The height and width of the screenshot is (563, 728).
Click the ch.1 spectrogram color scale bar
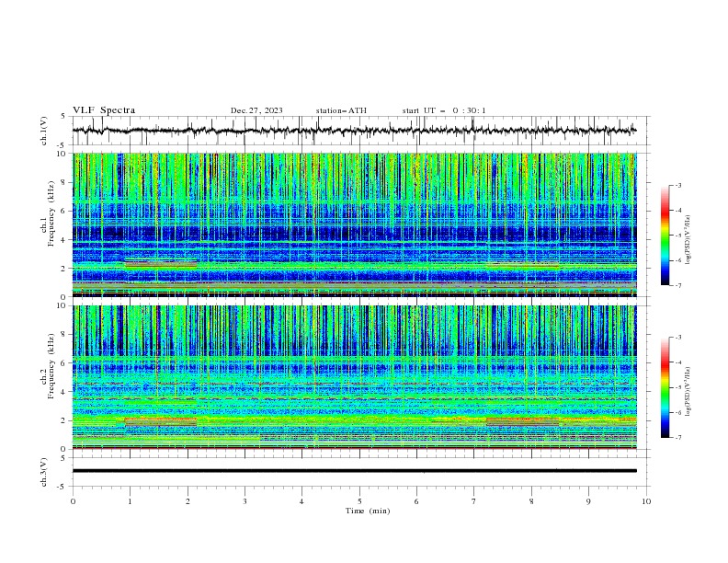(x=665, y=235)
